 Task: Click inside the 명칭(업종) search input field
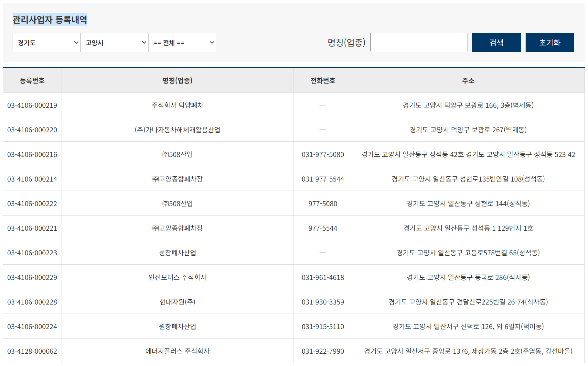coord(419,42)
